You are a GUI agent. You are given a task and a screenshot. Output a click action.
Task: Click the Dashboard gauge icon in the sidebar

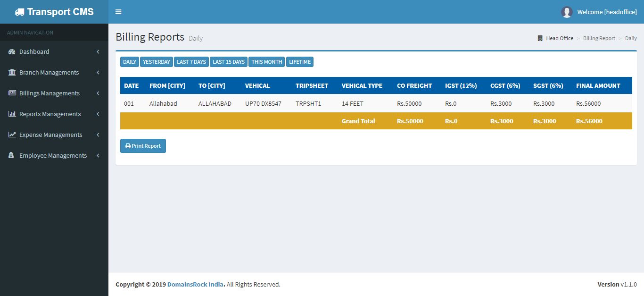[12, 51]
